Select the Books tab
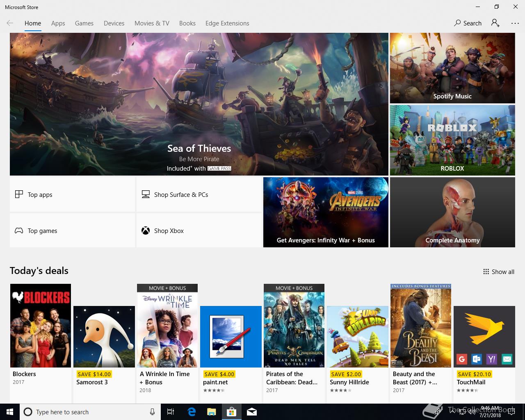 pyautogui.click(x=187, y=23)
